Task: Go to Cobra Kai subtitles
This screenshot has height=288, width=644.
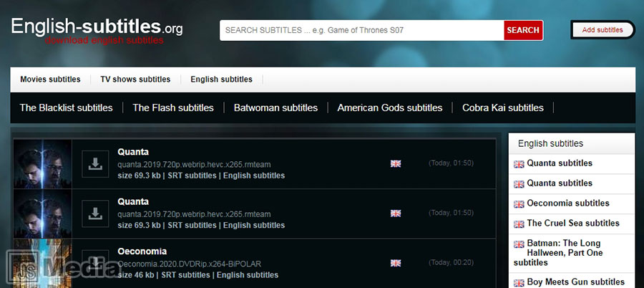Action: [x=503, y=107]
